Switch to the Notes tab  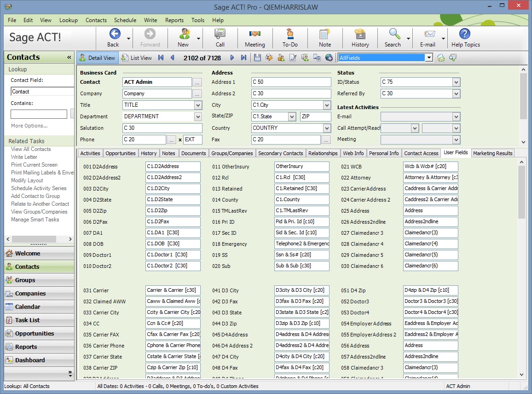coord(168,153)
